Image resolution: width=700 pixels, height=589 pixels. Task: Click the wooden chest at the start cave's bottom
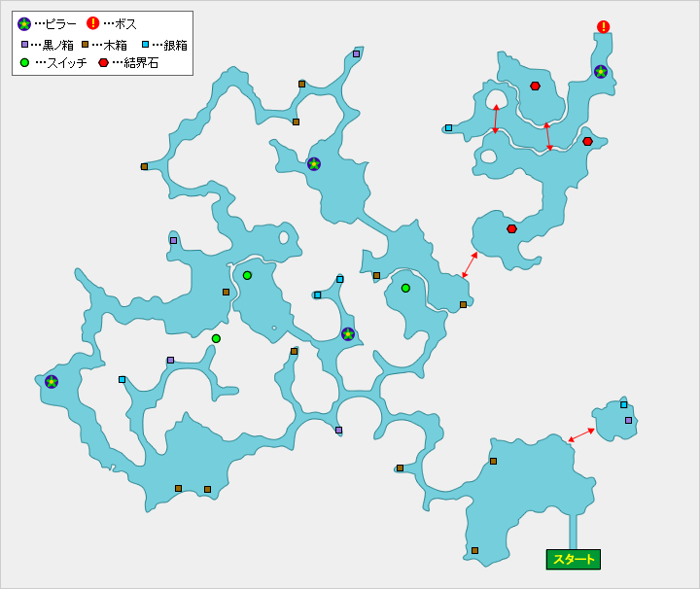(474, 551)
